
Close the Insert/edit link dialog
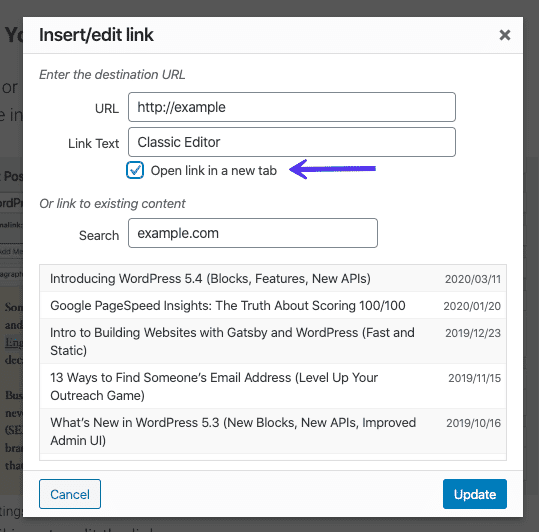(x=505, y=35)
